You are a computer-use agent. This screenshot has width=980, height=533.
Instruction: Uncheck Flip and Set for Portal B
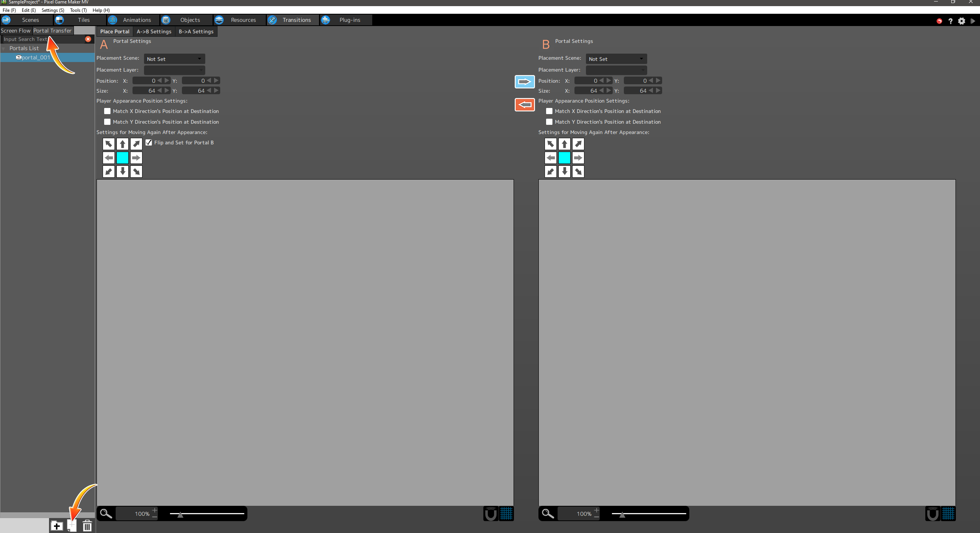click(x=149, y=142)
